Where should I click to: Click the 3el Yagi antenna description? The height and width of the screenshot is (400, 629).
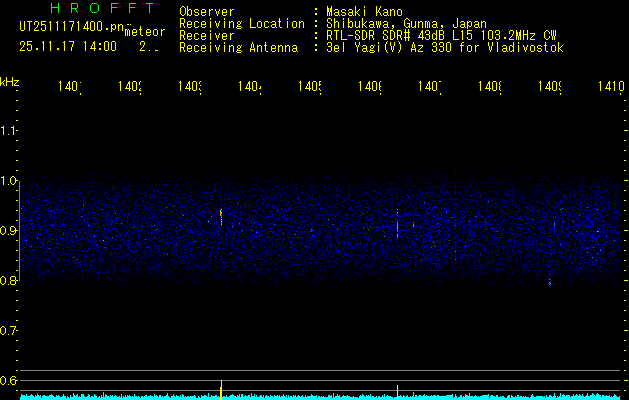click(443, 47)
